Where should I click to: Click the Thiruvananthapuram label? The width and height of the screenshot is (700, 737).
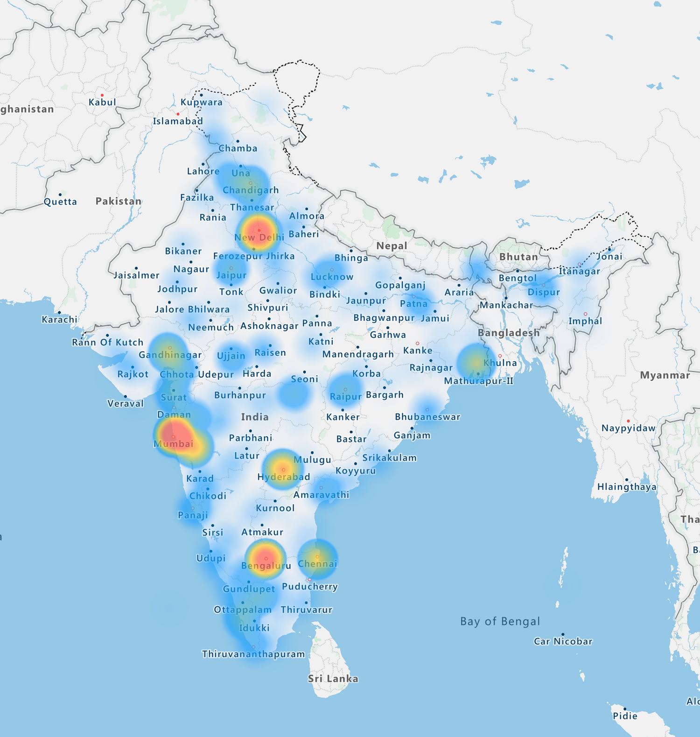click(x=253, y=654)
